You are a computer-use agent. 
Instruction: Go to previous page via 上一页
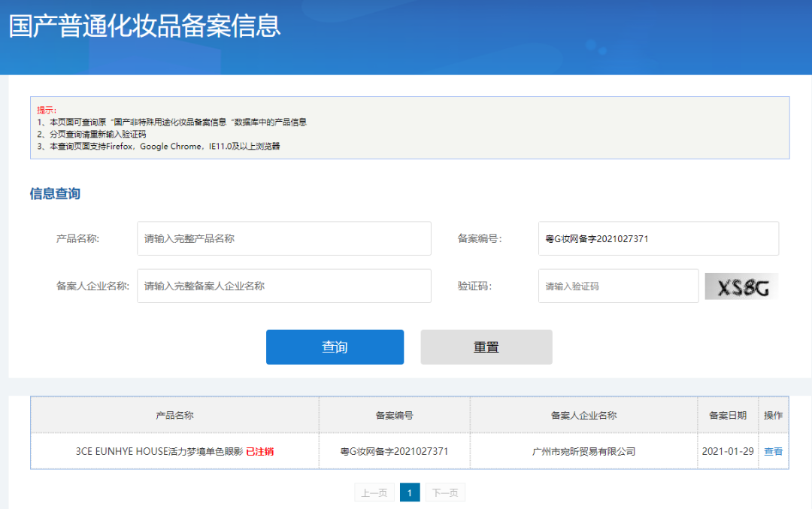tap(374, 493)
